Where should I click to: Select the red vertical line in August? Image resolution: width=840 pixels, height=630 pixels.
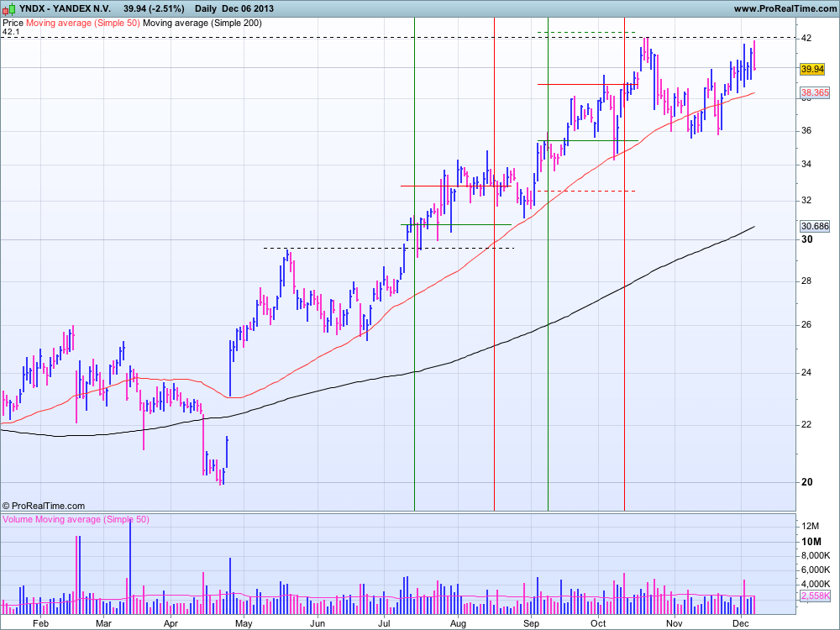[494, 336]
